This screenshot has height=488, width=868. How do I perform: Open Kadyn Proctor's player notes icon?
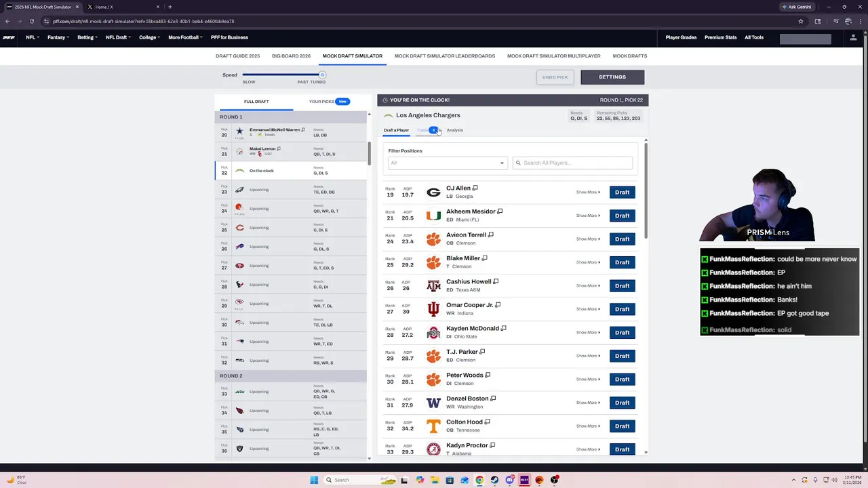click(x=492, y=445)
